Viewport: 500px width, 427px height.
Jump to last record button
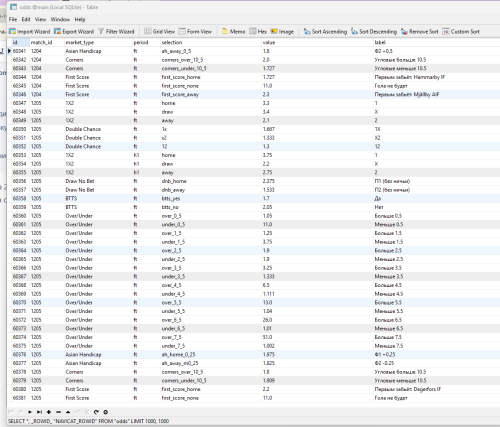39,412
